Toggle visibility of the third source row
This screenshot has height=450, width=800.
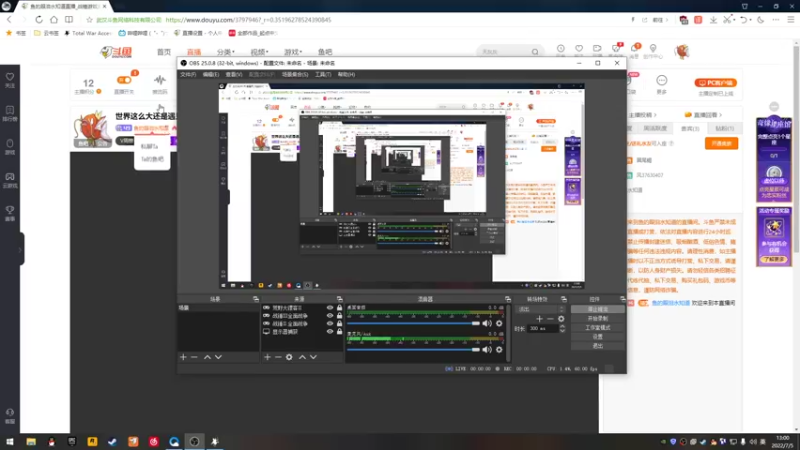coord(330,323)
